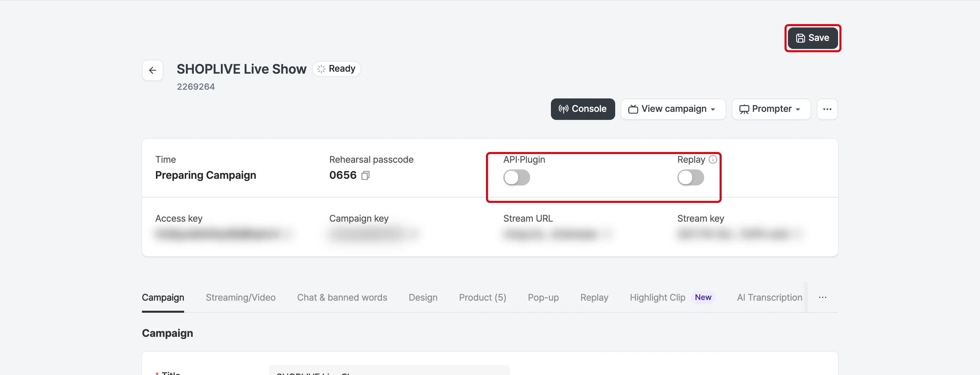Viewport: 980px width, 375px height.
Task: Open the Product (5) tab
Action: pos(482,297)
